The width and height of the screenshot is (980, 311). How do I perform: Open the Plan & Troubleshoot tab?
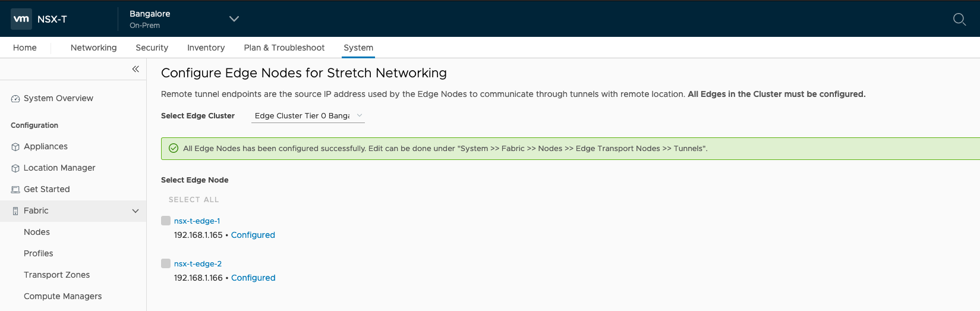[x=284, y=48]
